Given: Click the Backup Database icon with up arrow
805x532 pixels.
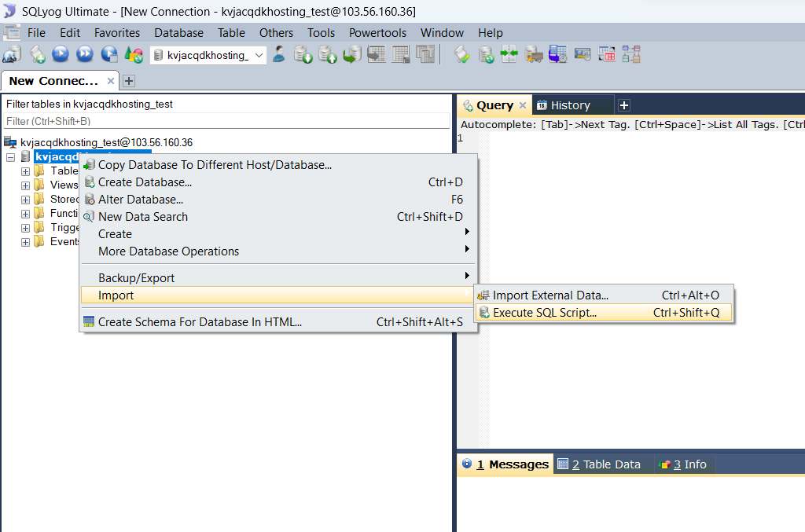Looking at the screenshot, I should (328, 54).
